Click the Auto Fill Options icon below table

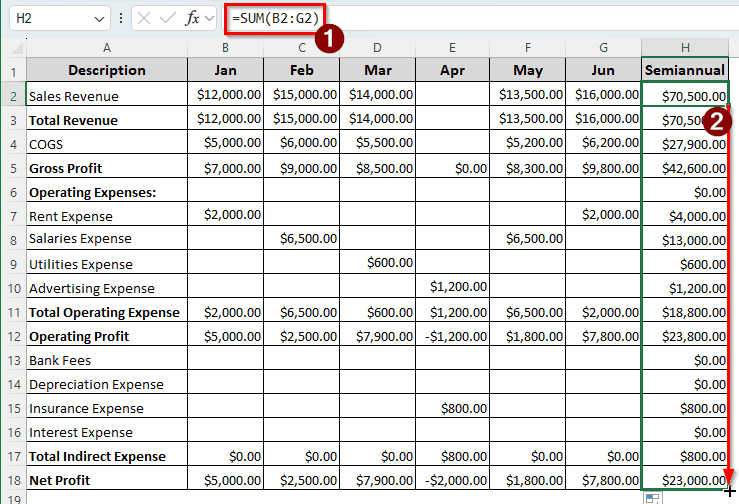tap(653, 498)
